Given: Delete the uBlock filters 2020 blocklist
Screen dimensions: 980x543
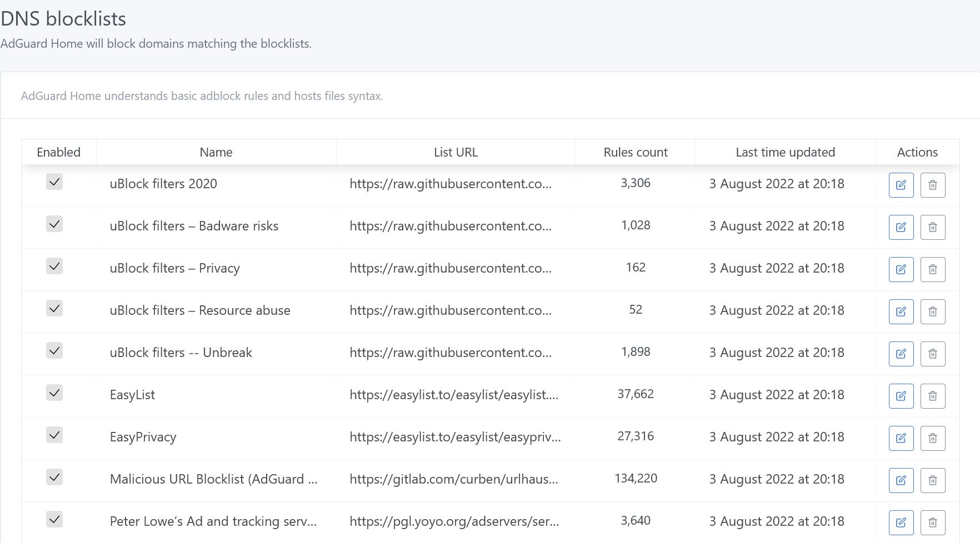Looking at the screenshot, I should [x=933, y=185].
